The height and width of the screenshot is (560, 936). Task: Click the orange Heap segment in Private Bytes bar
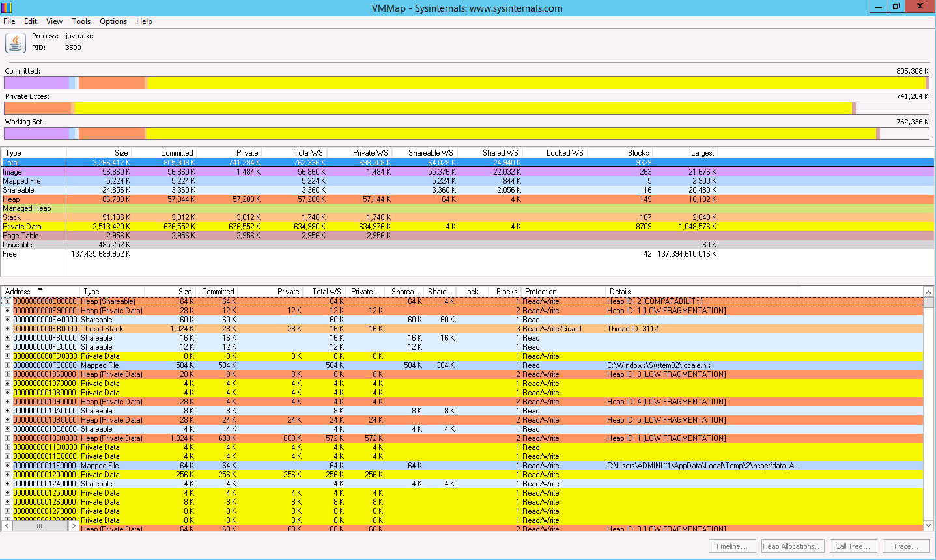click(38, 108)
